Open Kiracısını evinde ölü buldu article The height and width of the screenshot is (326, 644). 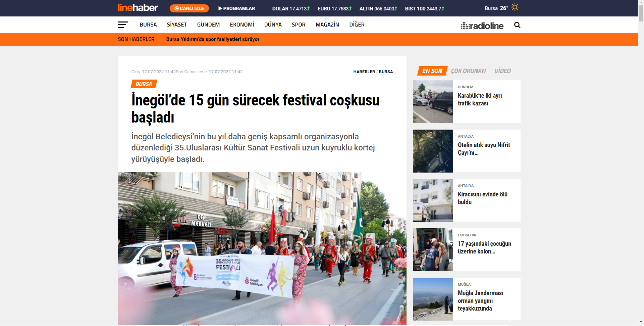482,198
